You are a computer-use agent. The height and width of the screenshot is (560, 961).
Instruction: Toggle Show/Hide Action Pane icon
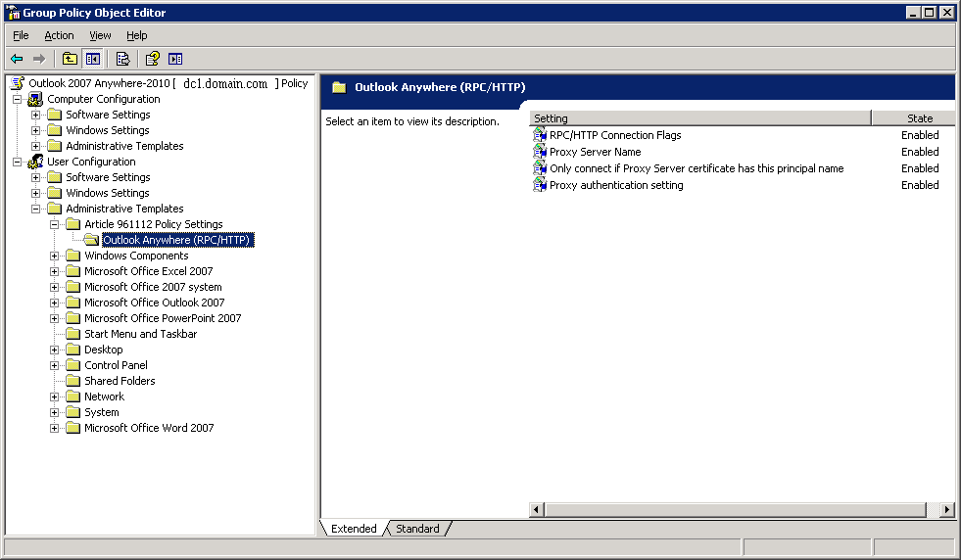[175, 59]
